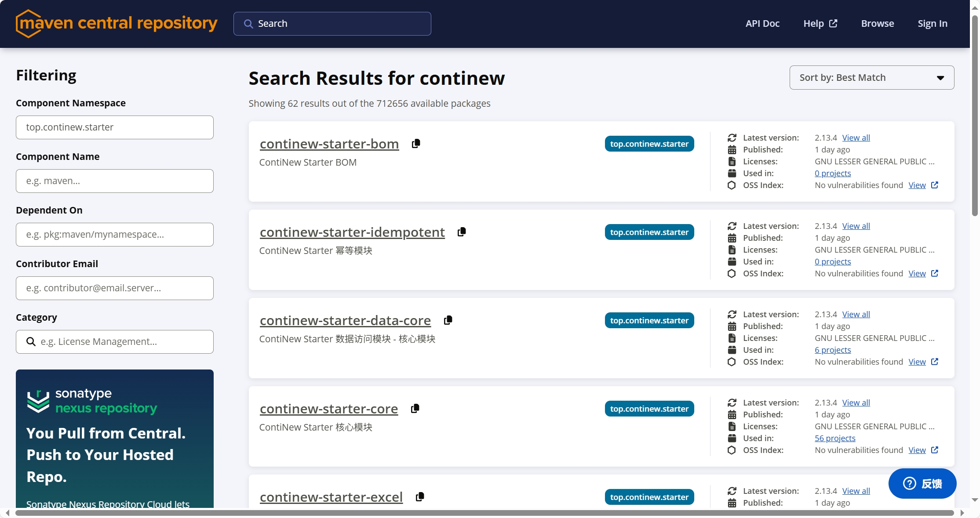This screenshot has height=518, width=980.
Task: View all versions of continew-starter-data-core
Action: (x=856, y=314)
